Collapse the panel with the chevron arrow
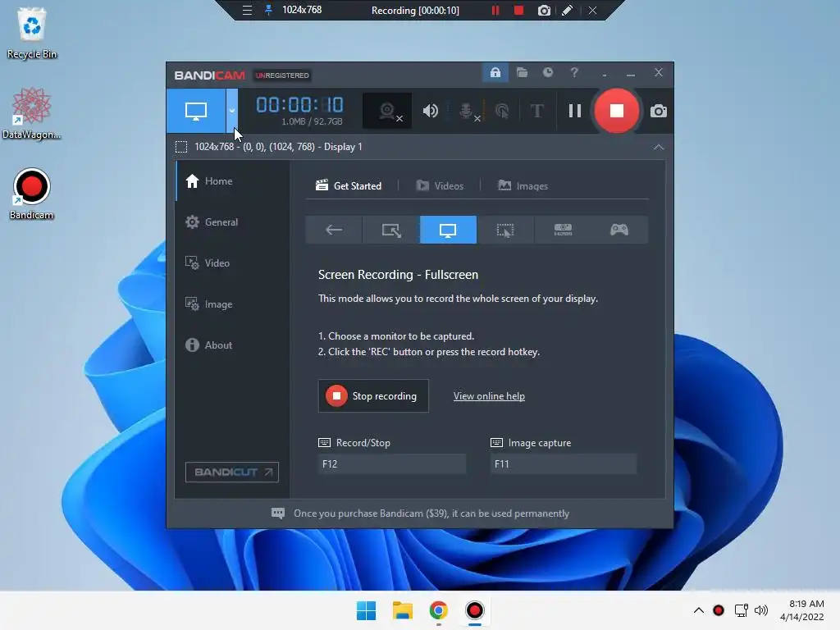This screenshot has height=630, width=840. pyautogui.click(x=659, y=147)
